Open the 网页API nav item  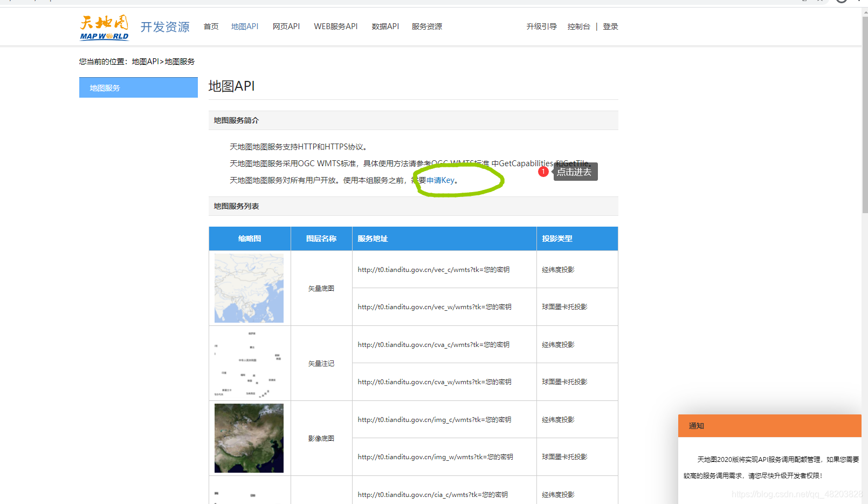(286, 26)
